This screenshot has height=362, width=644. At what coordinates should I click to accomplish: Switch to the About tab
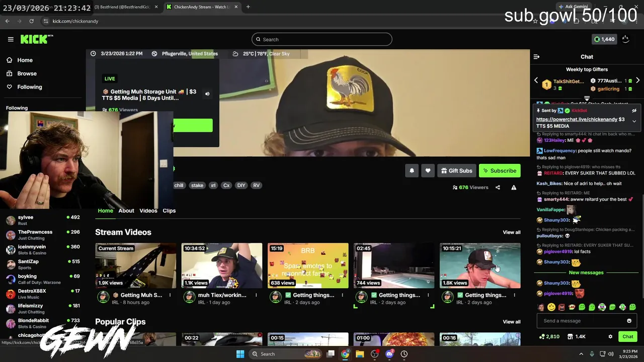pos(126,211)
